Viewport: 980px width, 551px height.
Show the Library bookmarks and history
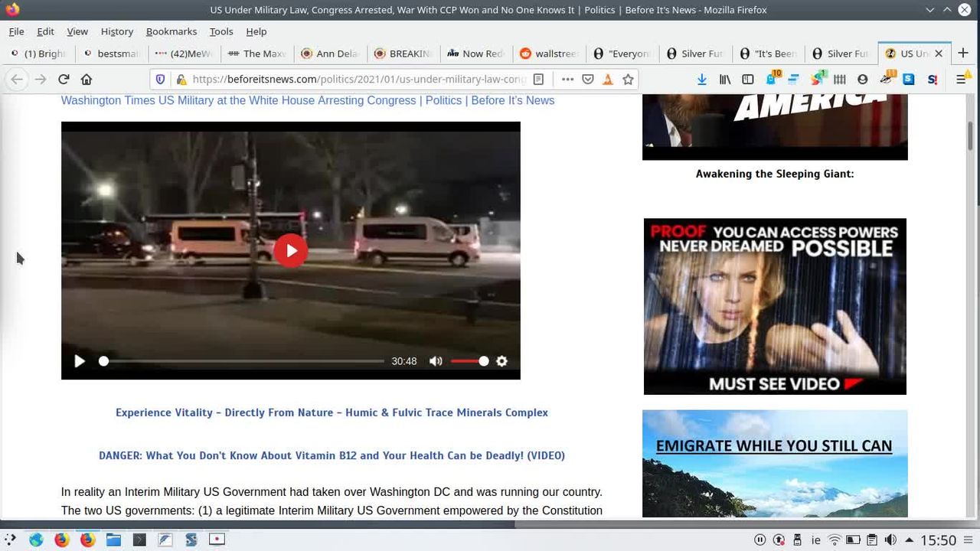coord(725,79)
